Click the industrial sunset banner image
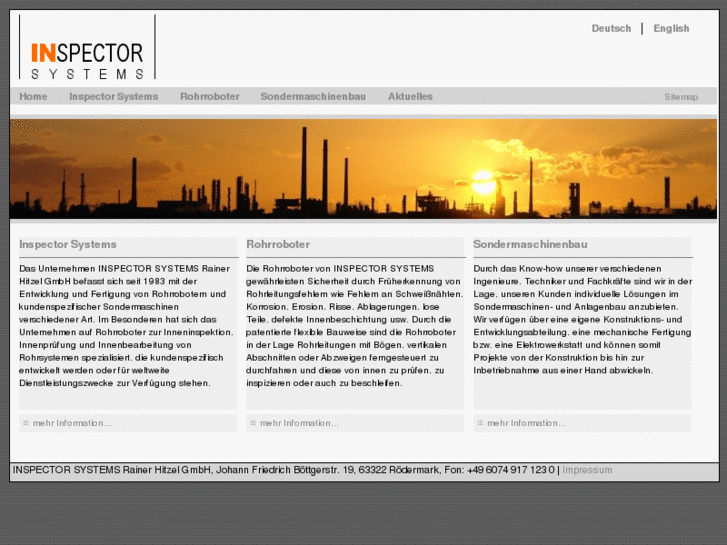 (363, 169)
